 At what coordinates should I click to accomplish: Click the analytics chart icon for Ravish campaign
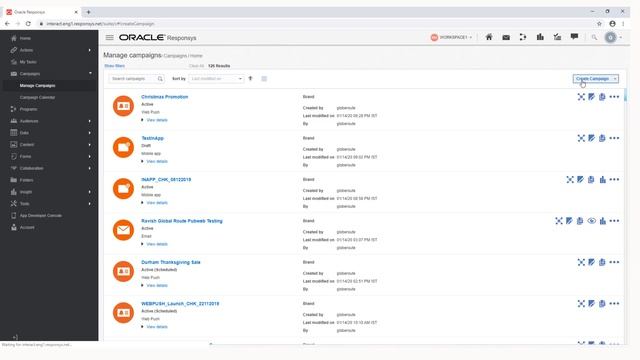pos(603,221)
